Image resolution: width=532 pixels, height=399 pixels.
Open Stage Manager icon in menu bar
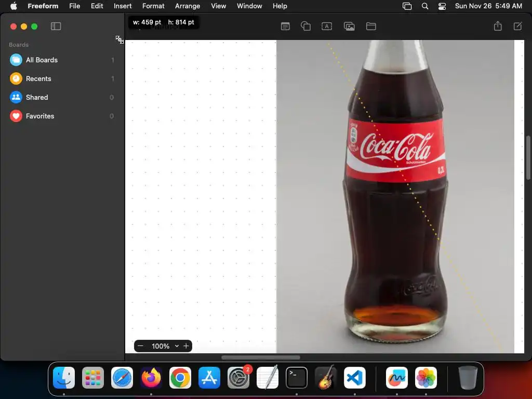(407, 6)
